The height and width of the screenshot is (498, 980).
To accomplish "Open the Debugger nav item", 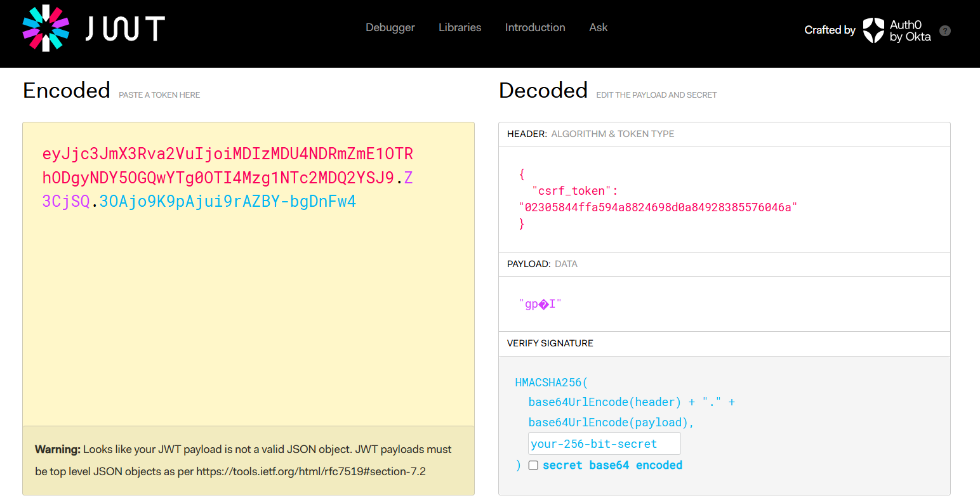I will (x=390, y=27).
